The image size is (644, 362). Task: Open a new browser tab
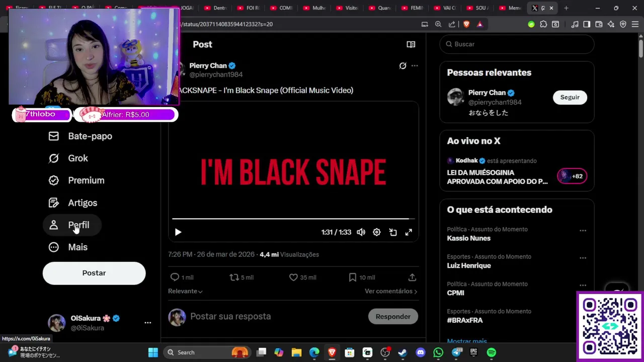566,8
